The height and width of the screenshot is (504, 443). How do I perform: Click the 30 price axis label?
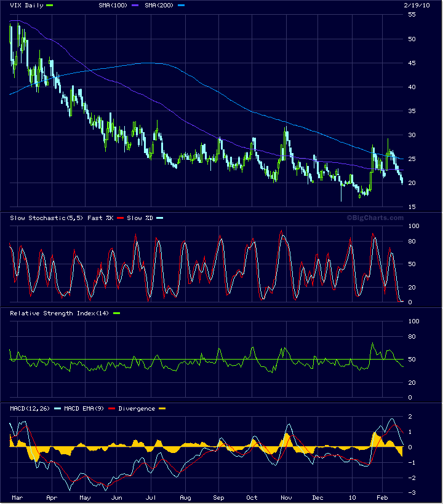pos(412,135)
